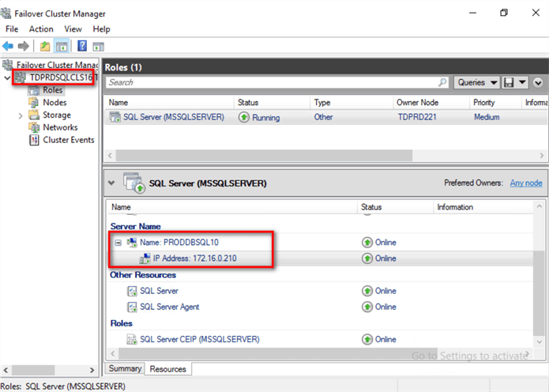Screen dimensions: 549x392
Task: Click the Running status icon of role
Action: pyautogui.click(x=243, y=117)
